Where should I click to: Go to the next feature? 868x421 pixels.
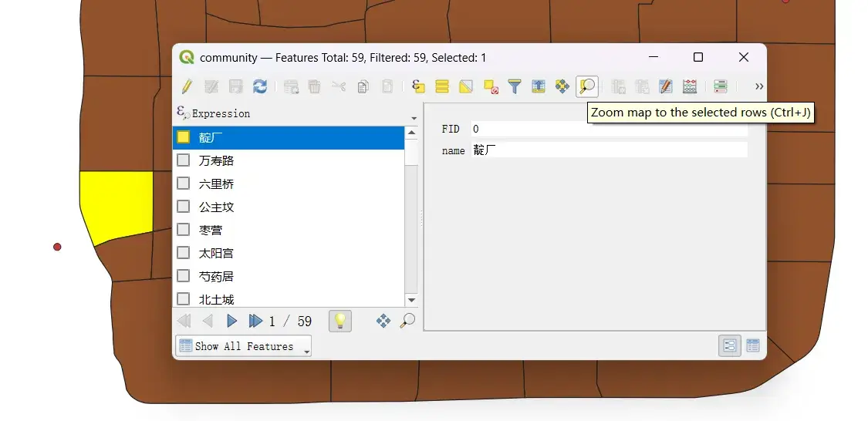coord(232,321)
